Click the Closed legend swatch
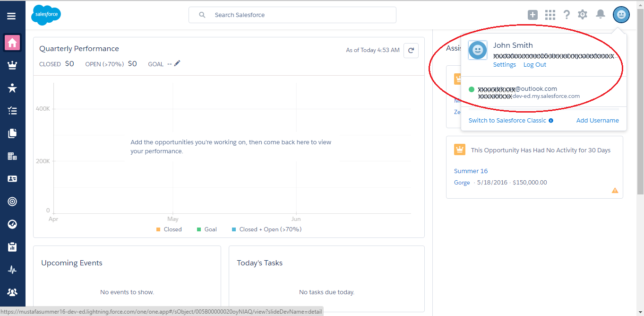644x316 pixels. (x=158, y=229)
